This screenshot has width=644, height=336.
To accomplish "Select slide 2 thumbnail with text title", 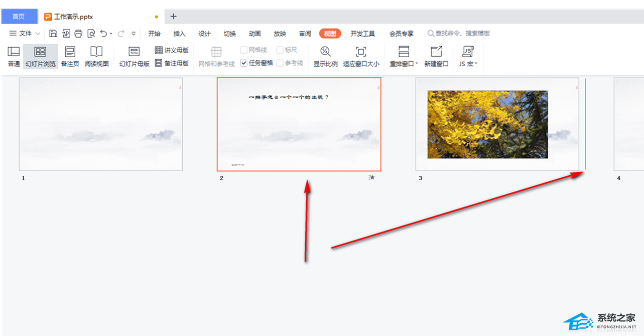I will click(x=299, y=124).
